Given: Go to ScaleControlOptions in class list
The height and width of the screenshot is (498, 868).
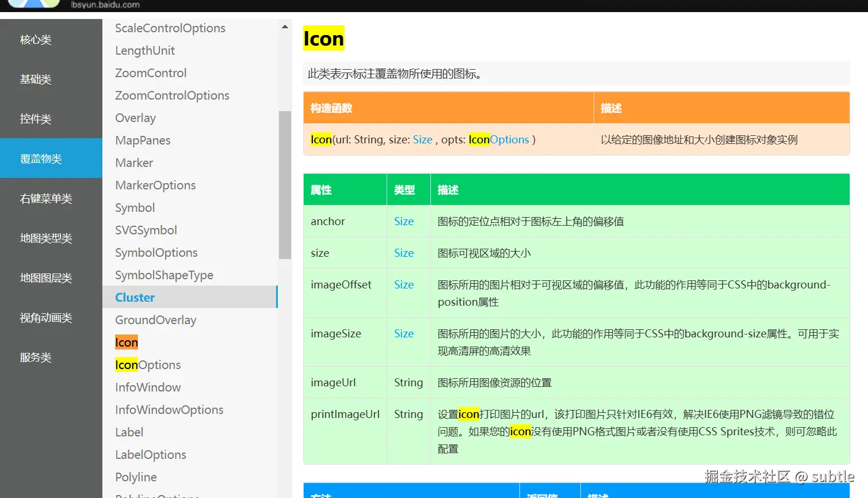Looking at the screenshot, I should (x=170, y=28).
